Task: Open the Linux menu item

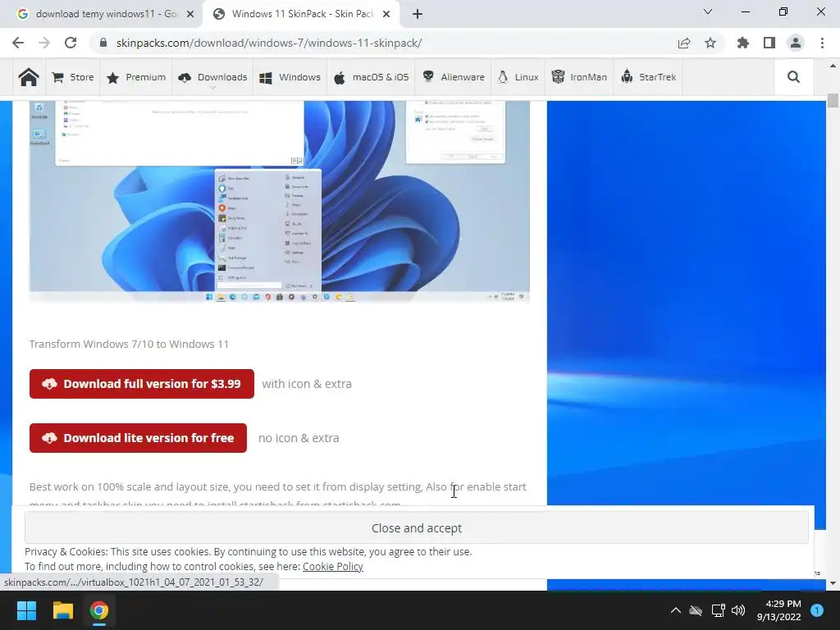Action: tap(518, 77)
